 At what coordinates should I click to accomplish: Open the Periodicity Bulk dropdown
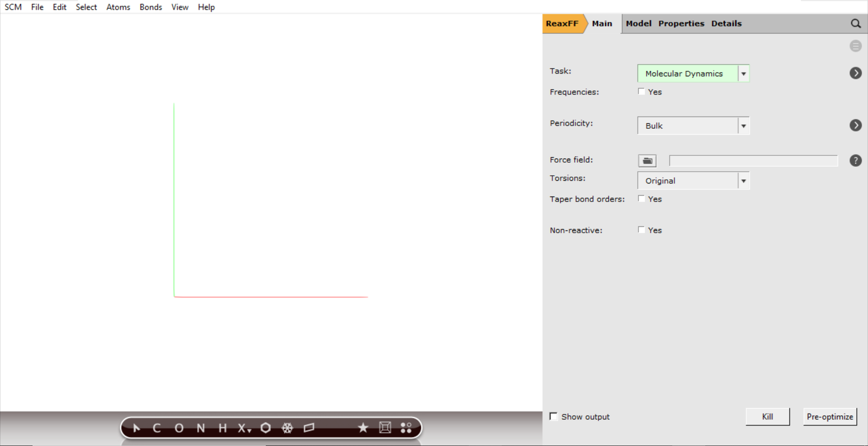click(693, 126)
